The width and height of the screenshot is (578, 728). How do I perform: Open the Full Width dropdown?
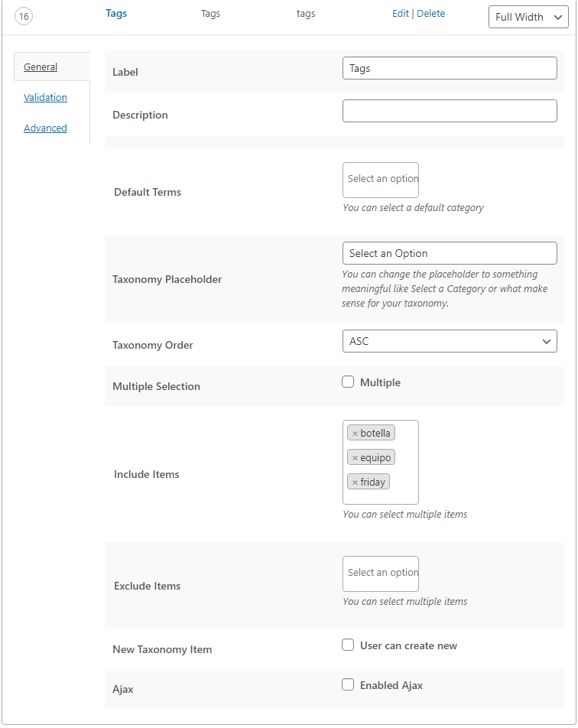[528, 17]
